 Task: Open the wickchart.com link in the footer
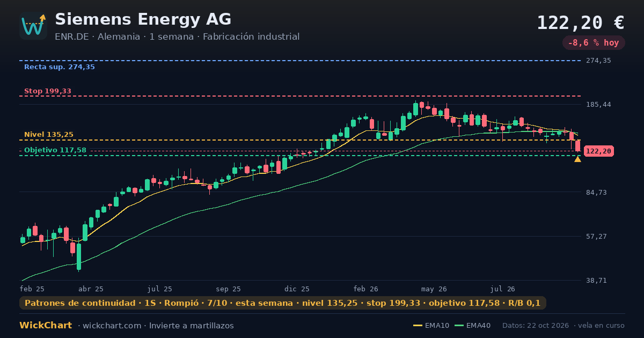tap(112, 326)
